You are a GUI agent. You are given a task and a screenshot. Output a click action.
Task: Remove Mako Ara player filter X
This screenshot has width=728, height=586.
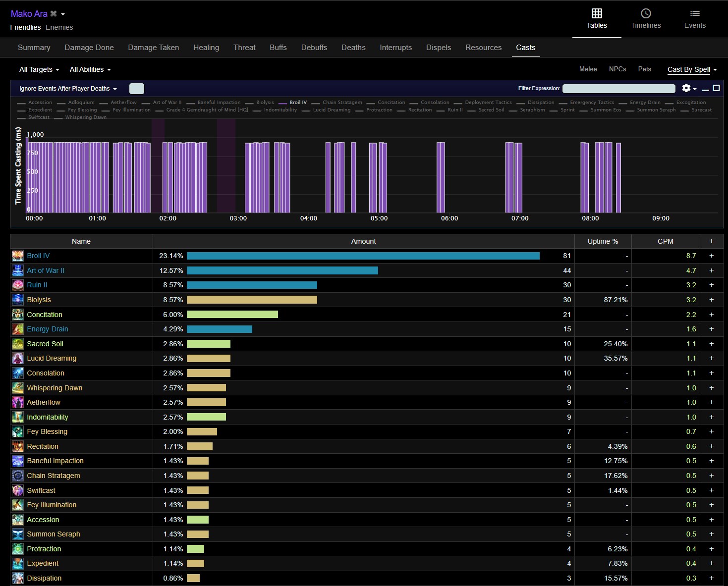[54, 14]
